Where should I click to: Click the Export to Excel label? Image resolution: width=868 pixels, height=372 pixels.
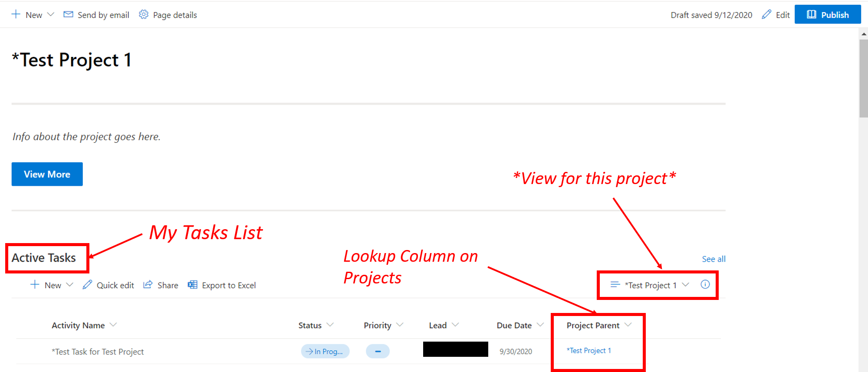(229, 285)
